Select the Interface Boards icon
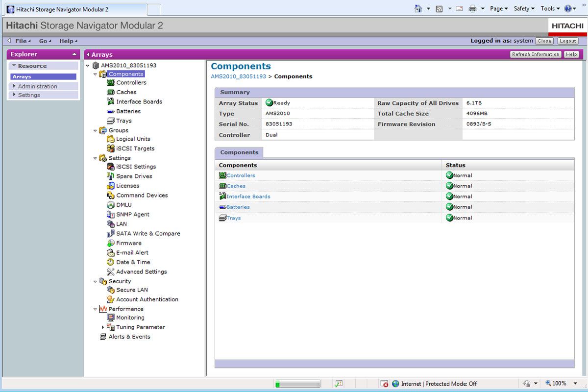 point(110,101)
